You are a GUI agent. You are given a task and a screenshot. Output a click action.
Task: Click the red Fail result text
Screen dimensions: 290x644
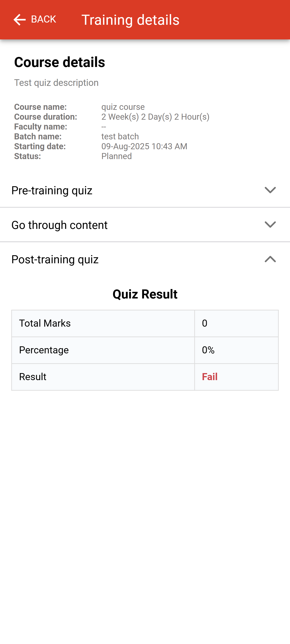[210, 377]
